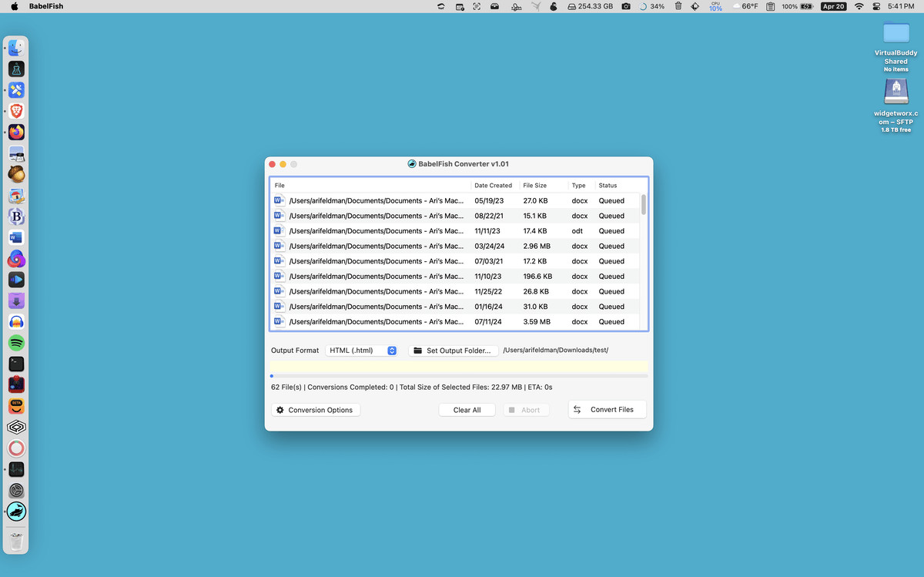924x577 pixels.
Task: Click the Word file icon in 05/19/23 row
Action: [x=280, y=200]
